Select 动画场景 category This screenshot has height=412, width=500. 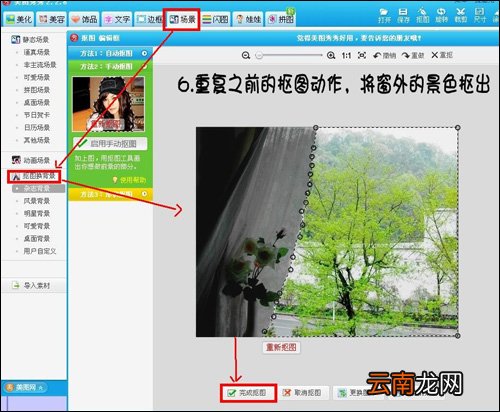31,160
